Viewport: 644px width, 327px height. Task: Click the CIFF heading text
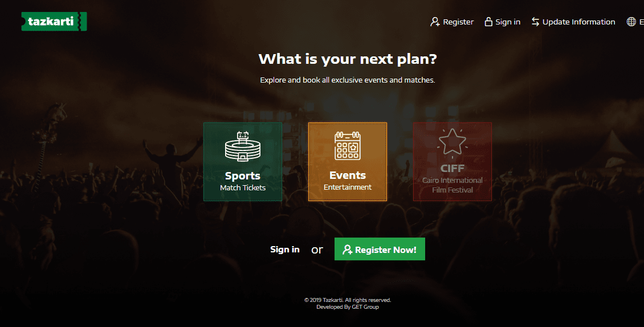[x=452, y=169]
